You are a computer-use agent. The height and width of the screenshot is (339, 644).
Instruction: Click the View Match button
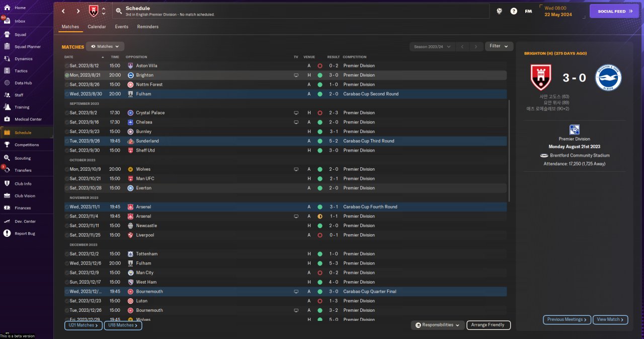pyautogui.click(x=611, y=319)
